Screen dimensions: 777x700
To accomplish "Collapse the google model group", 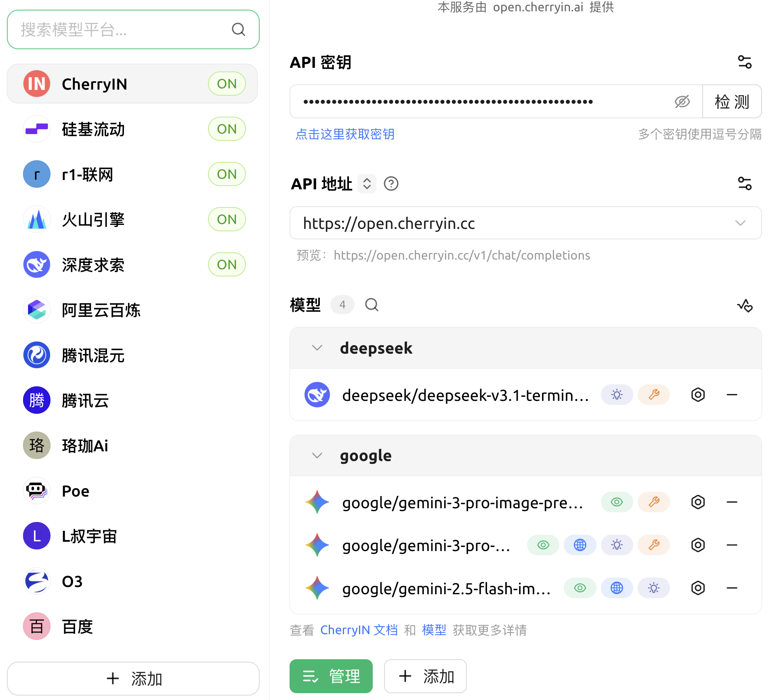I will (x=317, y=456).
